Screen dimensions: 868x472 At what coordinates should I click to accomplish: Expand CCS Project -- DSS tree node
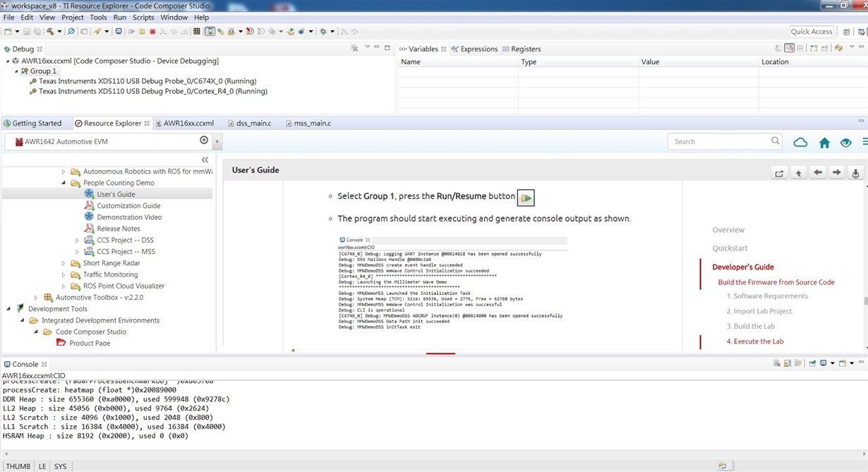point(78,241)
